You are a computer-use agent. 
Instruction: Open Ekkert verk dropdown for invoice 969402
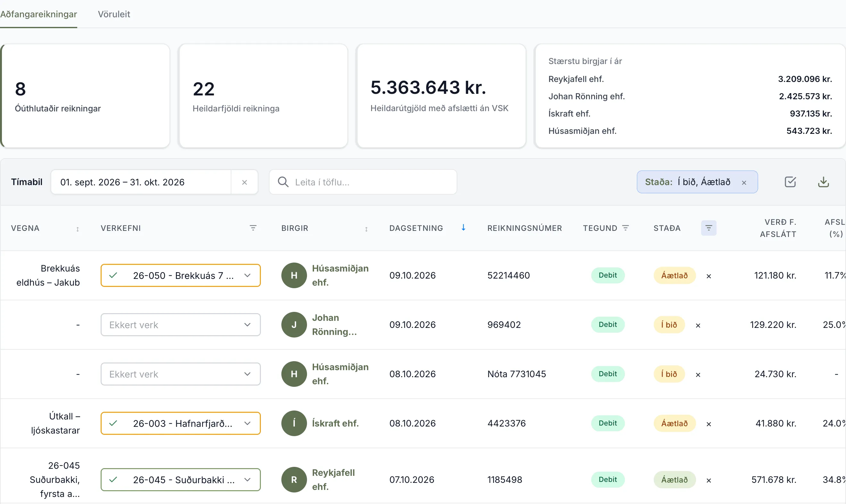click(180, 325)
